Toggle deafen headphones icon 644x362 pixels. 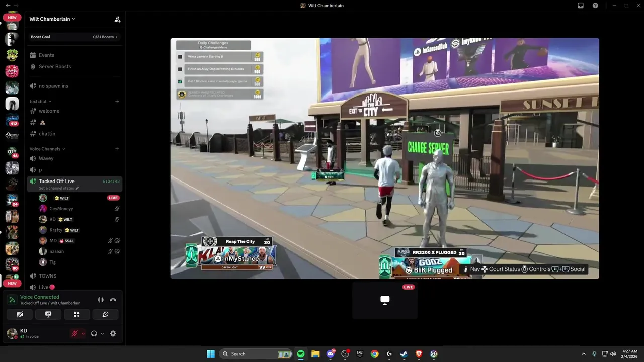(94, 333)
